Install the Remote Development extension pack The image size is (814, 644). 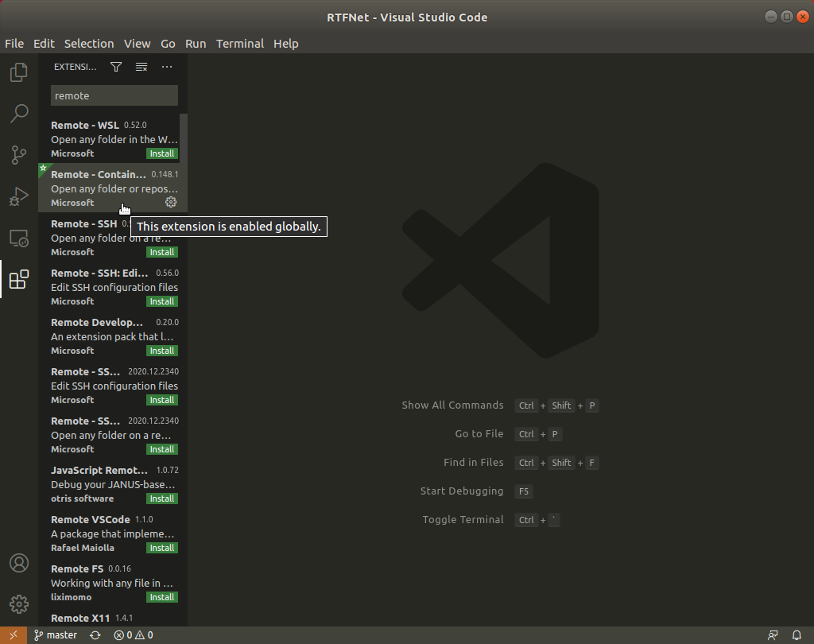tap(162, 351)
